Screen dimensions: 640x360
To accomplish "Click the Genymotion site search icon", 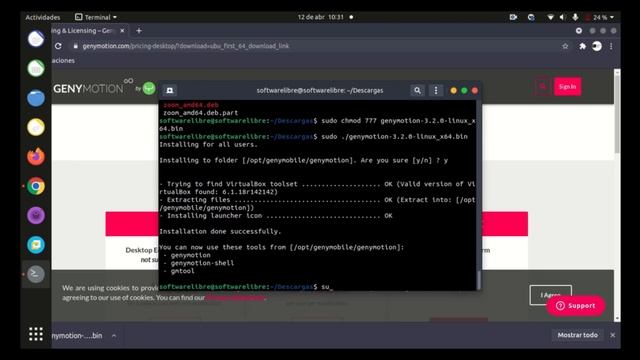I will 542,87.
